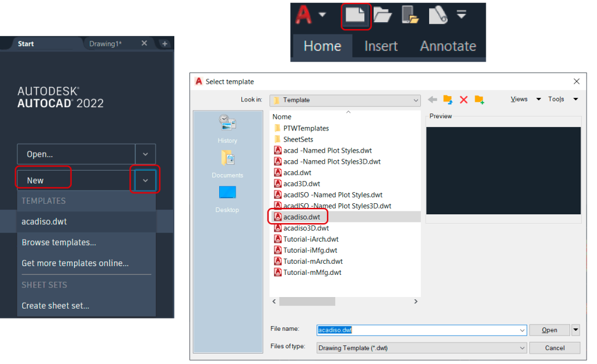Cancel the Select template dialog
The width and height of the screenshot is (597, 364).
tap(554, 348)
